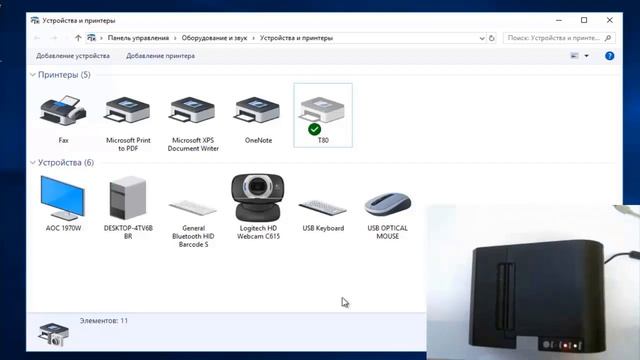The width and height of the screenshot is (640, 360).
Task: Click the address bar location icon
Action: tap(91, 38)
